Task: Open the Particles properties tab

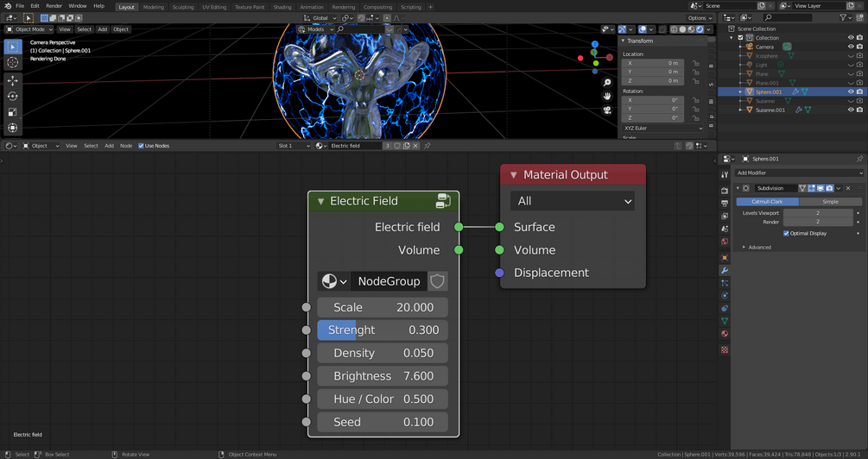Action: [x=725, y=283]
